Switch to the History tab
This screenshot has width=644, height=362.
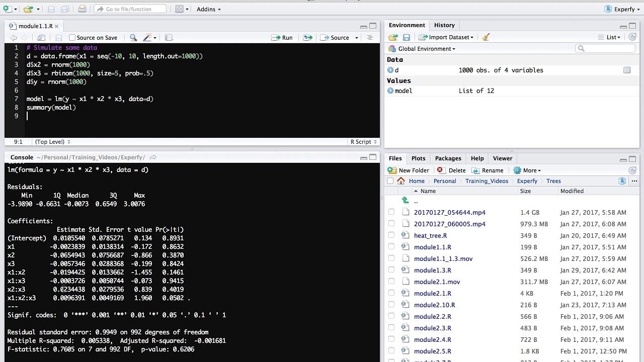[444, 25]
